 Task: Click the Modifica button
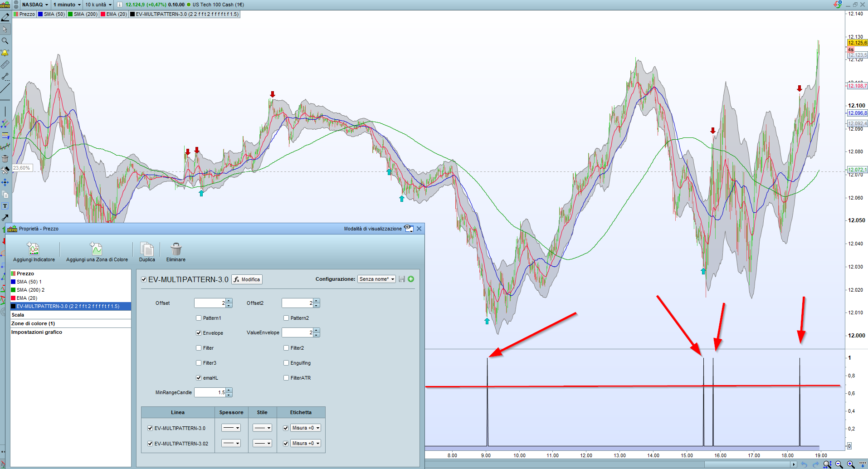coord(247,279)
